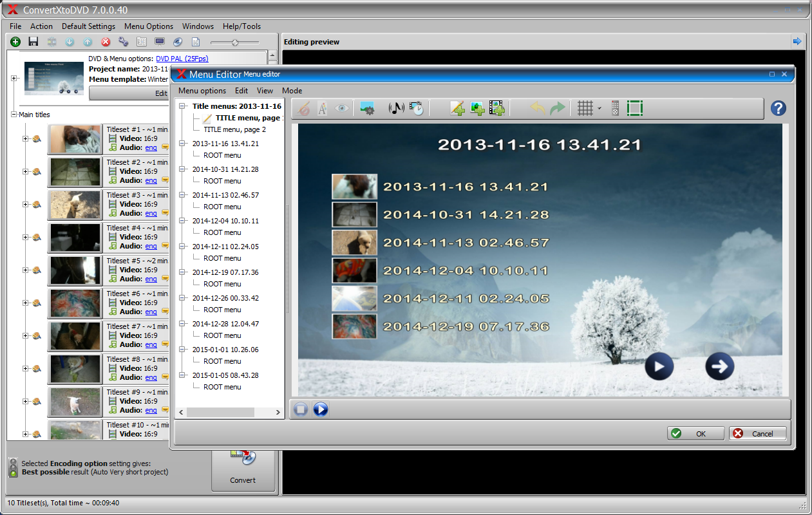The height and width of the screenshot is (515, 812).
Task: Save project with the floppy disk icon
Action: point(33,42)
